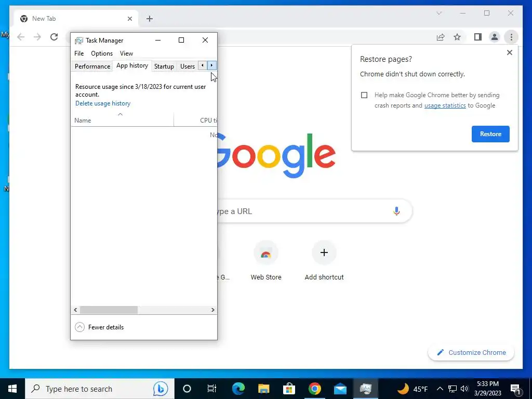Click the volume speaker tray icon
Image resolution: width=532 pixels, height=399 pixels.
[x=464, y=389]
